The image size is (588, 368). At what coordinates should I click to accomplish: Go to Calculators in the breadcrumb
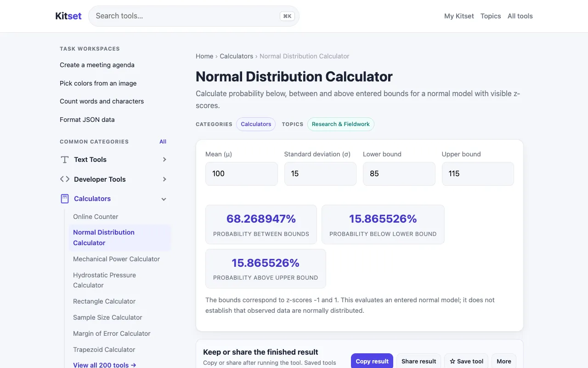pyautogui.click(x=236, y=56)
